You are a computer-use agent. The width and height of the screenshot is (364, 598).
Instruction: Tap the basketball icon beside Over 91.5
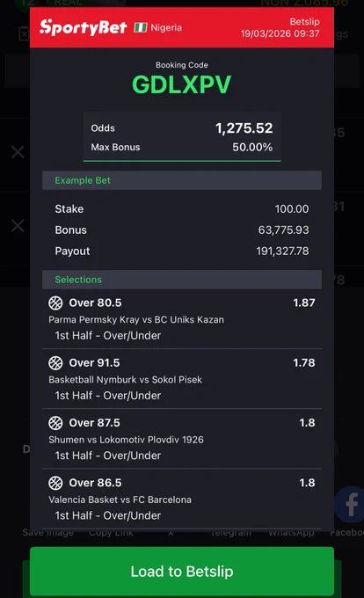pyautogui.click(x=55, y=362)
